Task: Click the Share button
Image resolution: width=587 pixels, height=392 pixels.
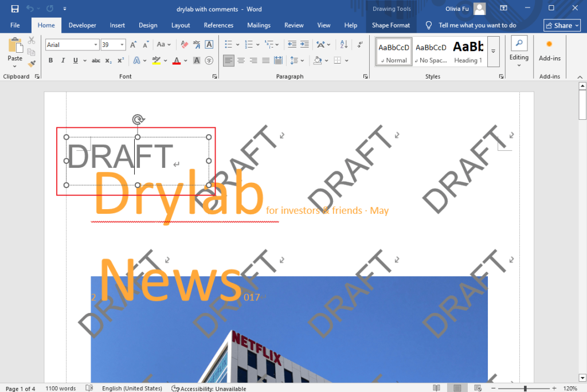Action: click(x=562, y=25)
